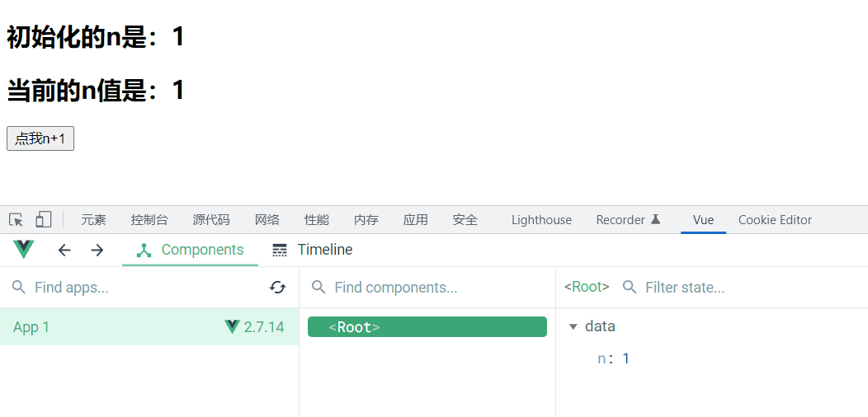Open the 控制台 console tab
The height and width of the screenshot is (417, 868).
[149, 220]
